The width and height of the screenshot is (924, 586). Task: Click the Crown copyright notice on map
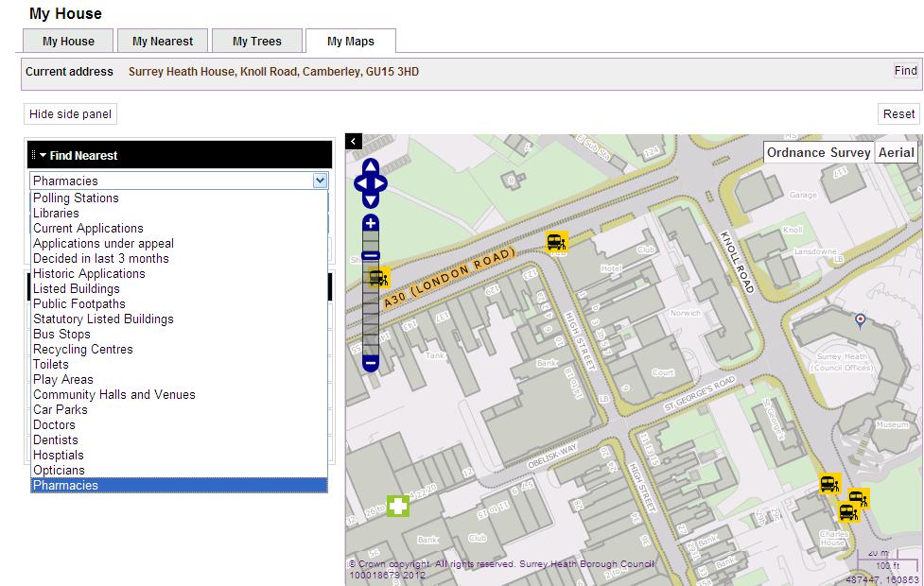point(502,569)
